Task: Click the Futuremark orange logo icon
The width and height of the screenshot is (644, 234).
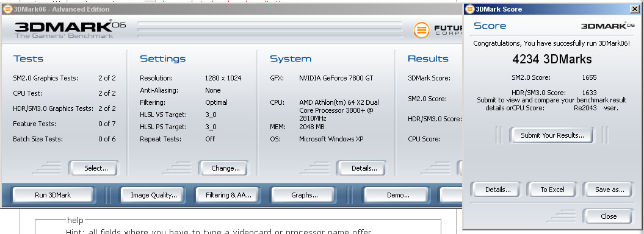Action: (421, 30)
